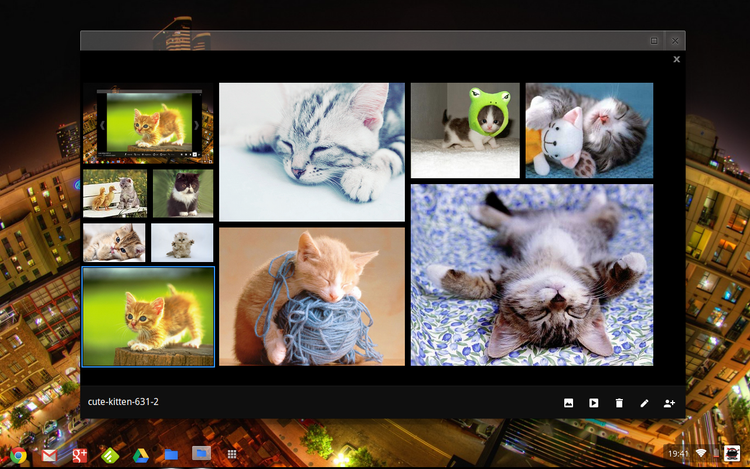
Task: Open the frog hat kitten thumbnail
Action: tap(465, 130)
